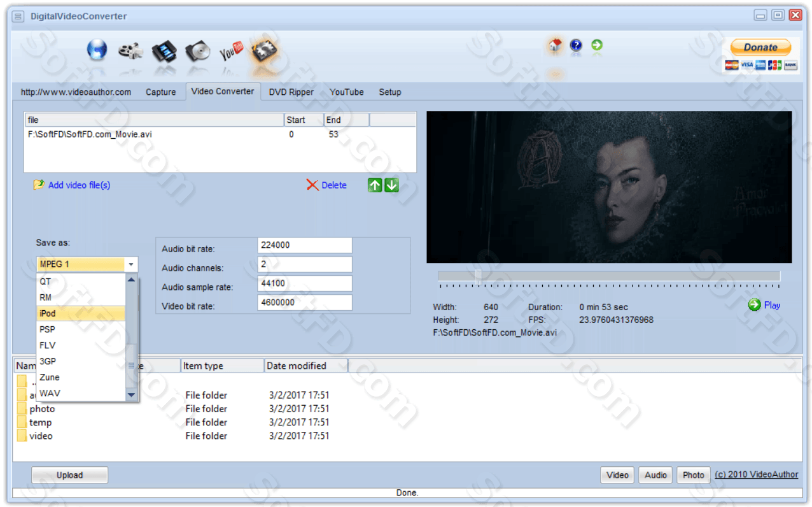Collapse the Save as MPEG 1 dropdown

tap(131, 264)
